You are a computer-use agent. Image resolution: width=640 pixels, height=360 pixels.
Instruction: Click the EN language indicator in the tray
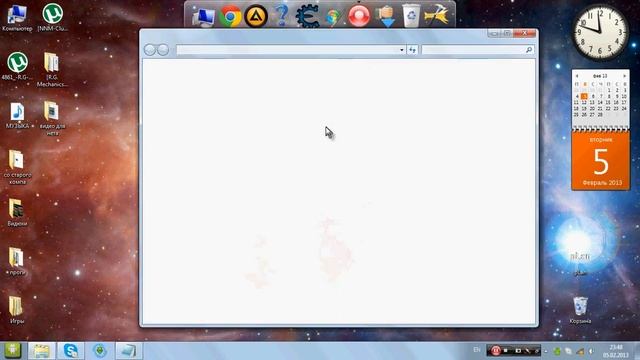click(x=477, y=350)
